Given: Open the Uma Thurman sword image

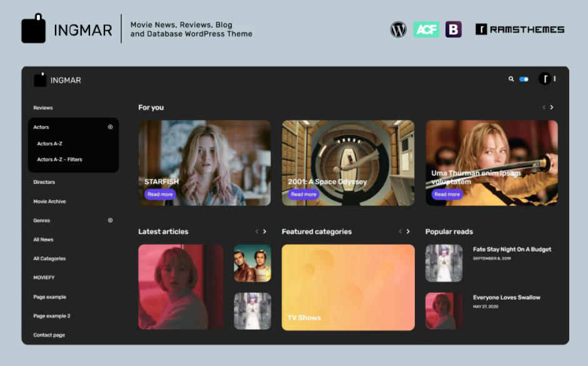Looking at the screenshot, I should coord(492,163).
